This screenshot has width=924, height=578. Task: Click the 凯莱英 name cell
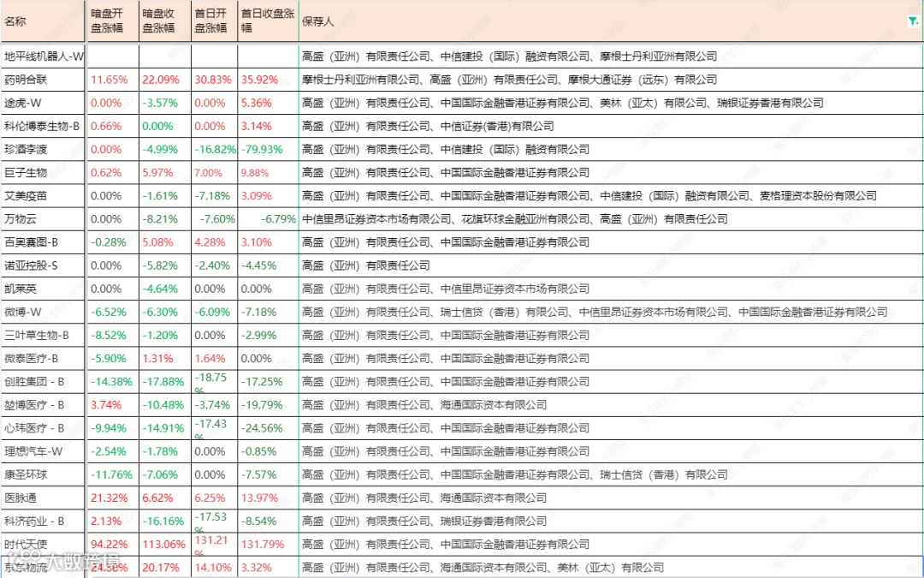point(43,289)
